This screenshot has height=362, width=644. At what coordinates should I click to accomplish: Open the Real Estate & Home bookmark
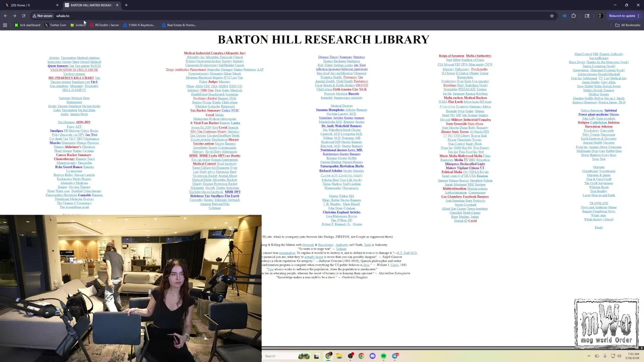(x=179, y=25)
